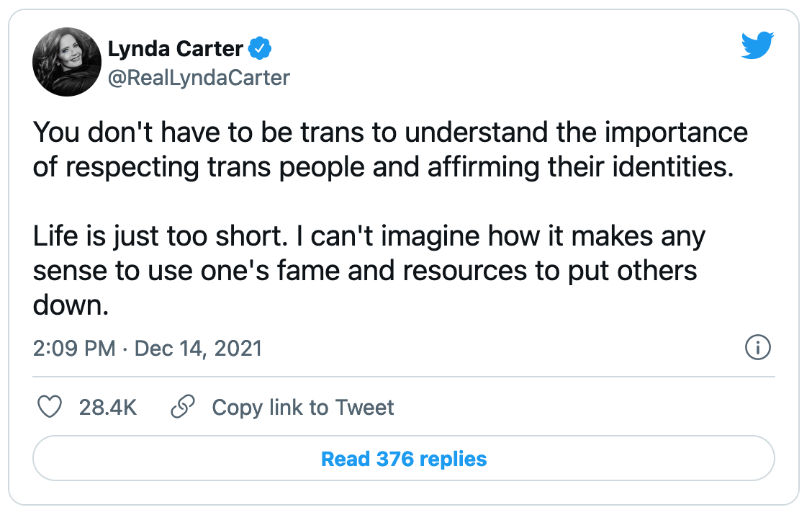The height and width of the screenshot is (520, 812).
Task: Click the Lynda Carter display name
Action: 176,49
